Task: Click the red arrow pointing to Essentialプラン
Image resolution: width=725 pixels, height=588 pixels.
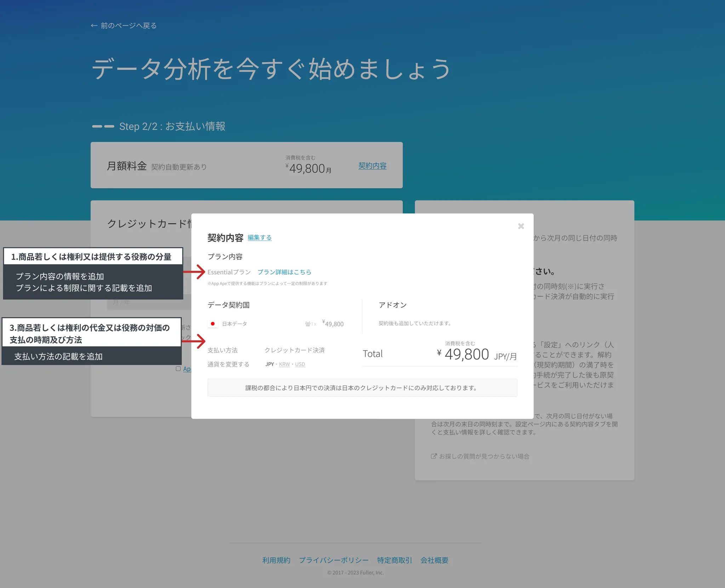Action: pos(195,272)
